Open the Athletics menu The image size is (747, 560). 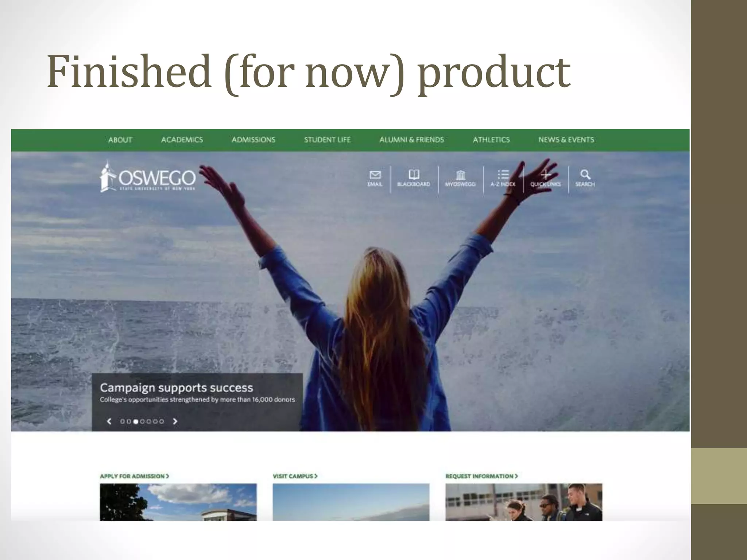click(x=491, y=140)
